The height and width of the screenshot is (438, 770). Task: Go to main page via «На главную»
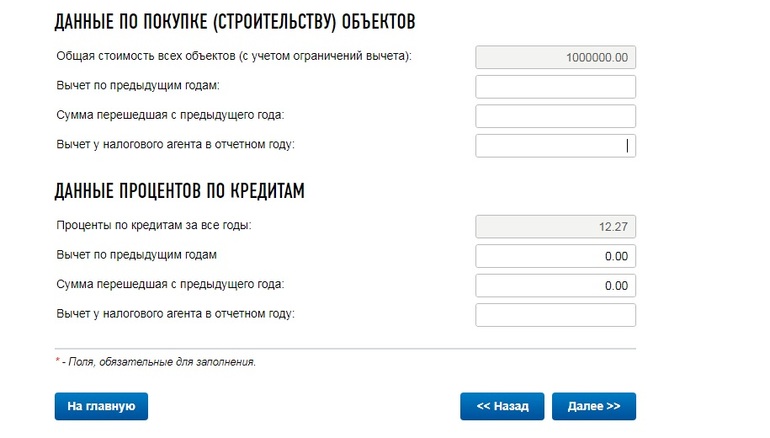(101, 406)
